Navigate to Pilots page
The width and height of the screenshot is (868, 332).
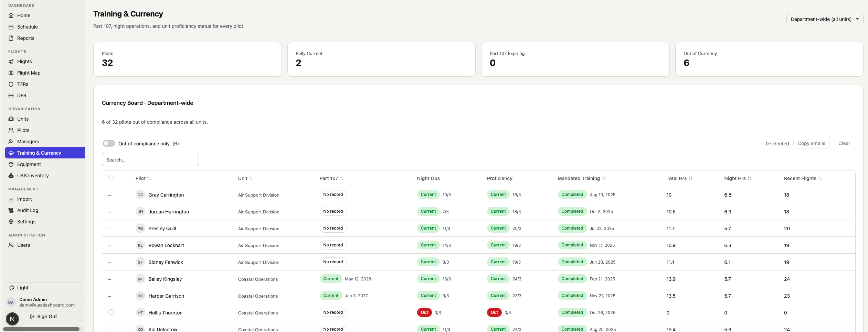pyautogui.click(x=45, y=130)
